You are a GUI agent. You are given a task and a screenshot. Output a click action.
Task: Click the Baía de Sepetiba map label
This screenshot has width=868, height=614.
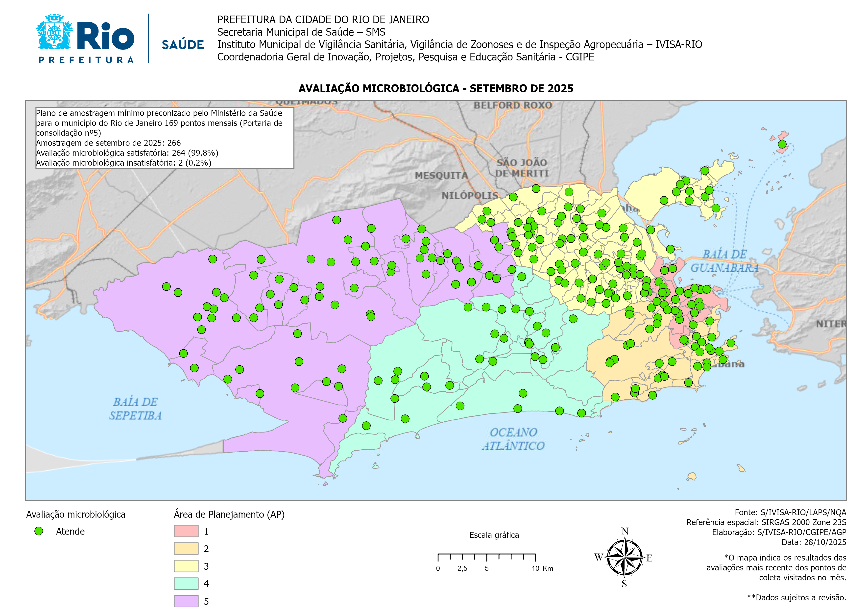point(135,409)
